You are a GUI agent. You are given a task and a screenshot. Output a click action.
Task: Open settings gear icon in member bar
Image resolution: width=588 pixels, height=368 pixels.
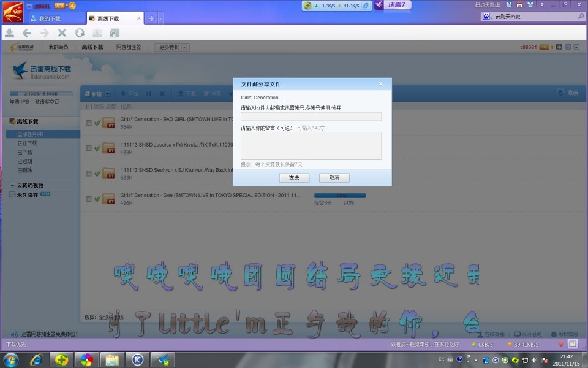click(568, 47)
